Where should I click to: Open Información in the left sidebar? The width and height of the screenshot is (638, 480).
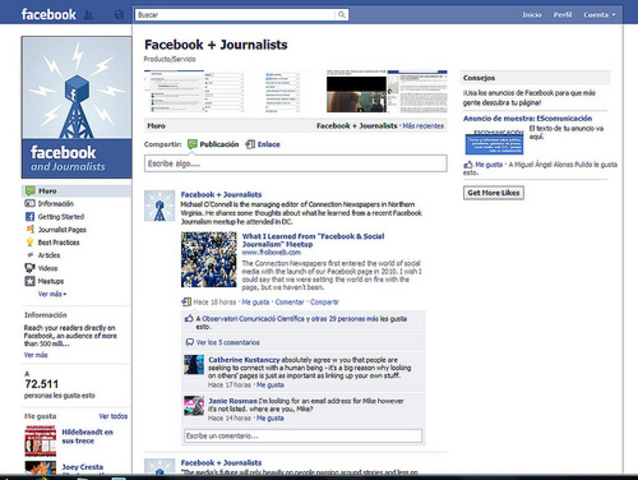click(55, 204)
